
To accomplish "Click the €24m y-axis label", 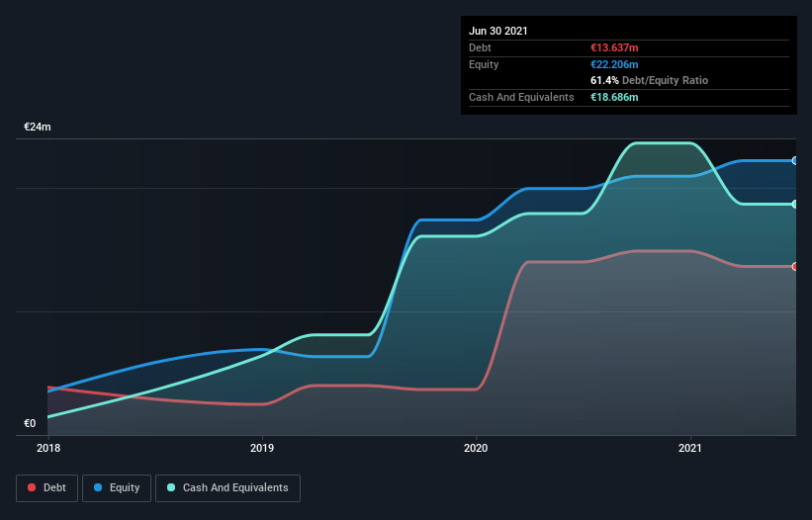I will point(38,127).
